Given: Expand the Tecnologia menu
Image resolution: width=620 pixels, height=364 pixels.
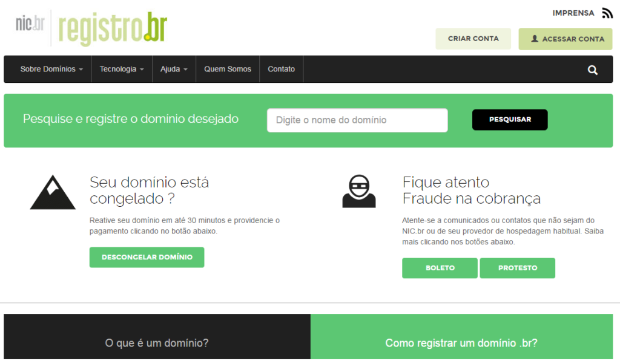Looking at the screenshot, I should (x=121, y=69).
